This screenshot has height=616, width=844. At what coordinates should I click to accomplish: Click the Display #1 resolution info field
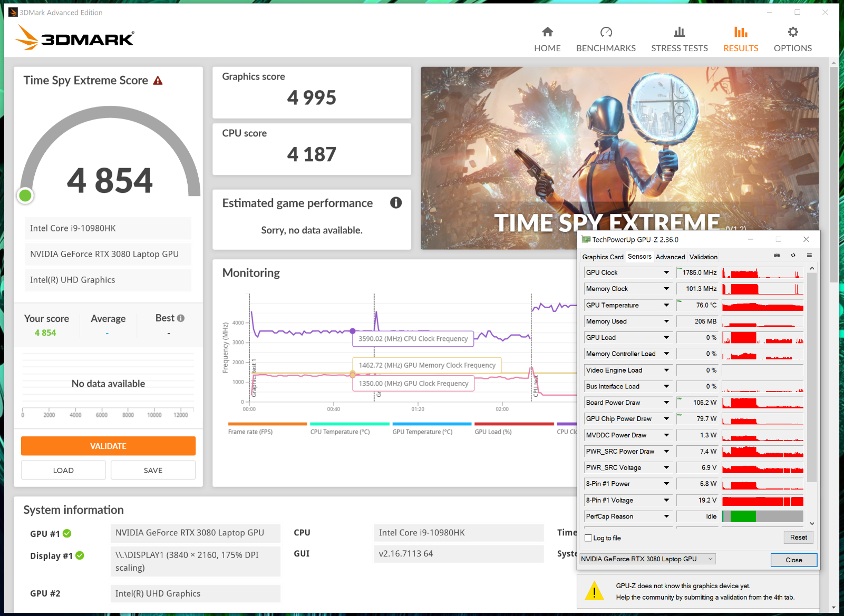195,561
